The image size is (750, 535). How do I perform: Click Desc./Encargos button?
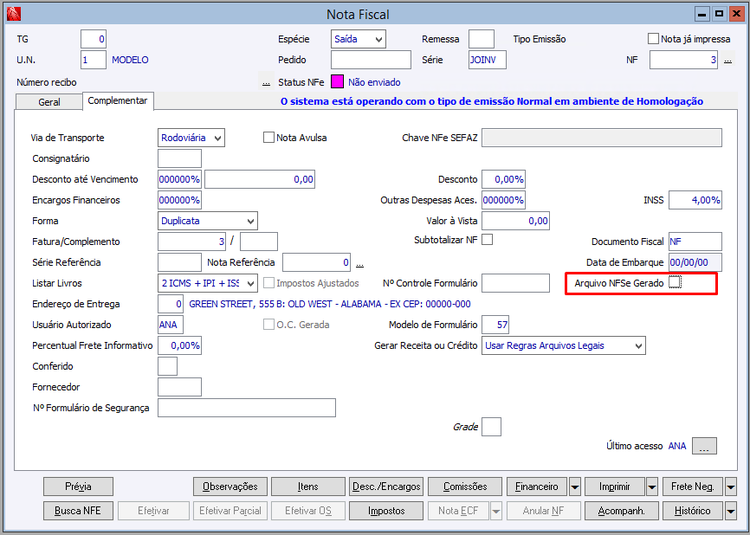386,487
